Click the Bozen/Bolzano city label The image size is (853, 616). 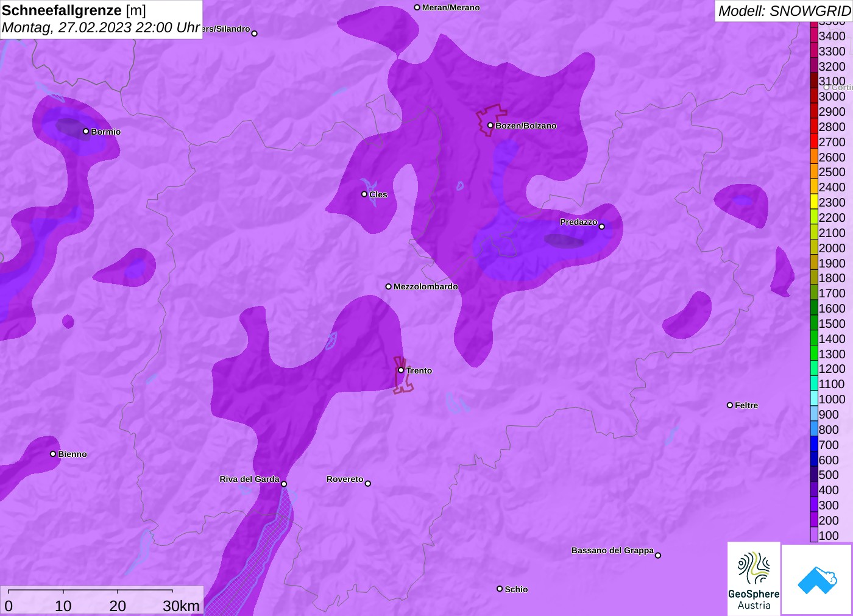[x=526, y=126]
